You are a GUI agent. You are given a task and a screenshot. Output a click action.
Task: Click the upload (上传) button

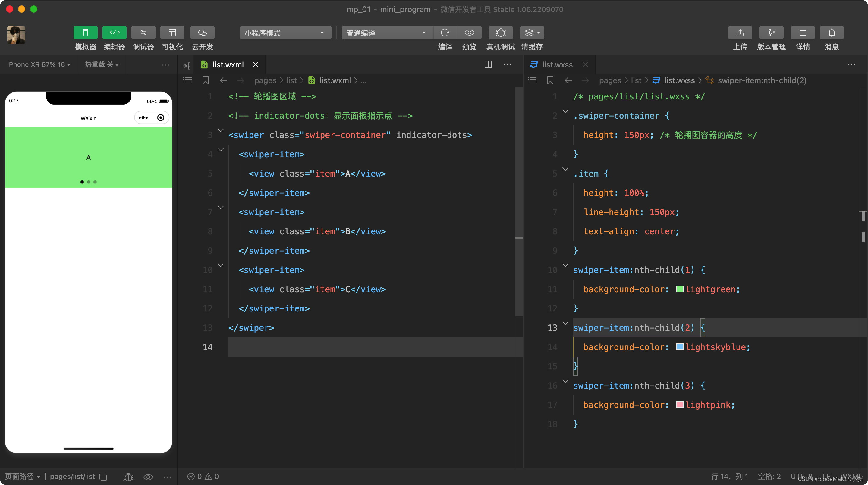pyautogui.click(x=740, y=33)
